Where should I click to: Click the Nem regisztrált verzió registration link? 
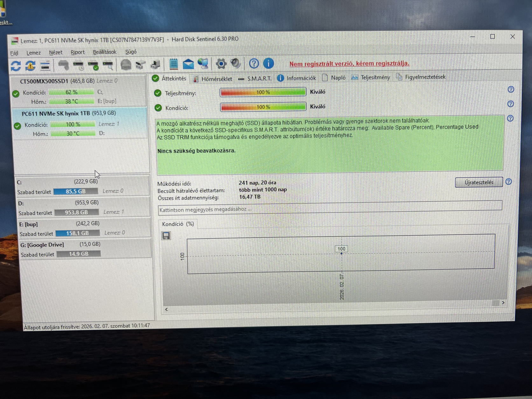click(x=349, y=64)
